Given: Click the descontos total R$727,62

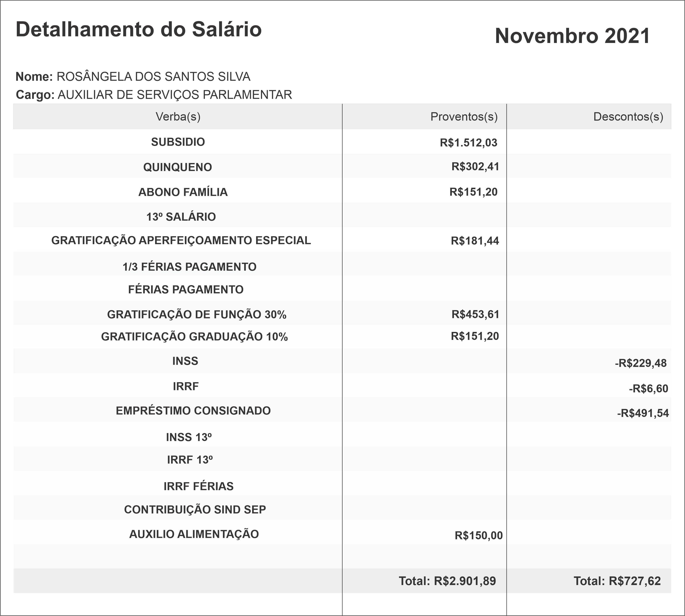Looking at the screenshot, I should pyautogui.click(x=634, y=581).
